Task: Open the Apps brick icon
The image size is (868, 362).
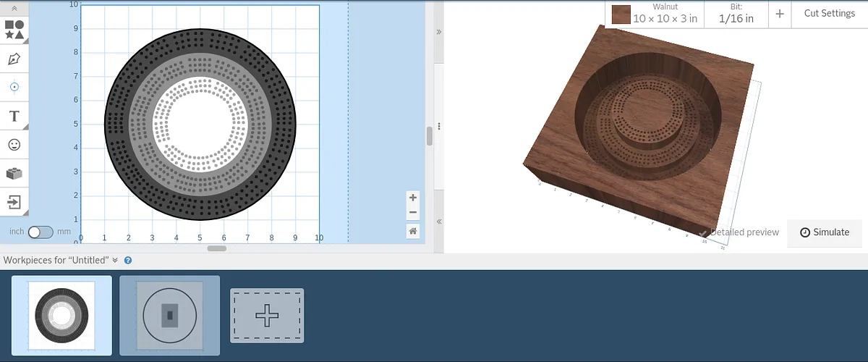Action: 14,173
